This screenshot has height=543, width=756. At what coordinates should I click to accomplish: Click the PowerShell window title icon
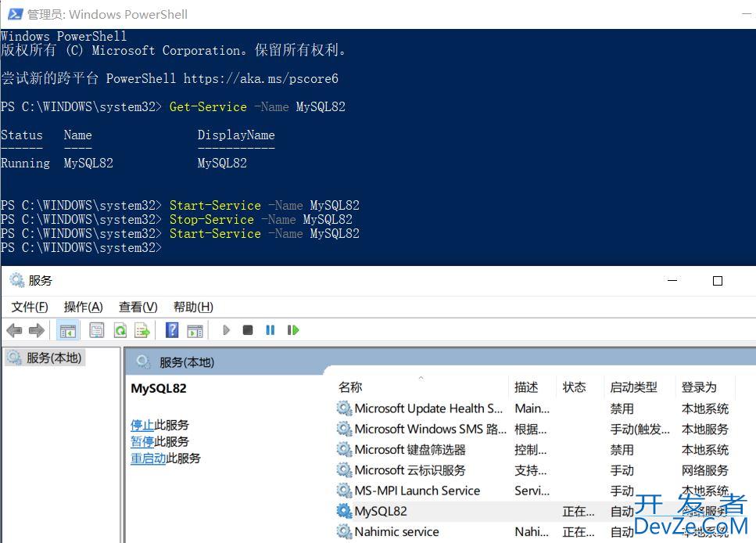(x=15, y=15)
